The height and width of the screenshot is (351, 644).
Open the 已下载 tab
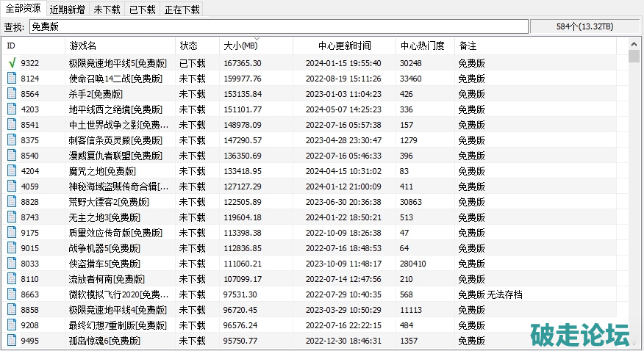point(142,10)
